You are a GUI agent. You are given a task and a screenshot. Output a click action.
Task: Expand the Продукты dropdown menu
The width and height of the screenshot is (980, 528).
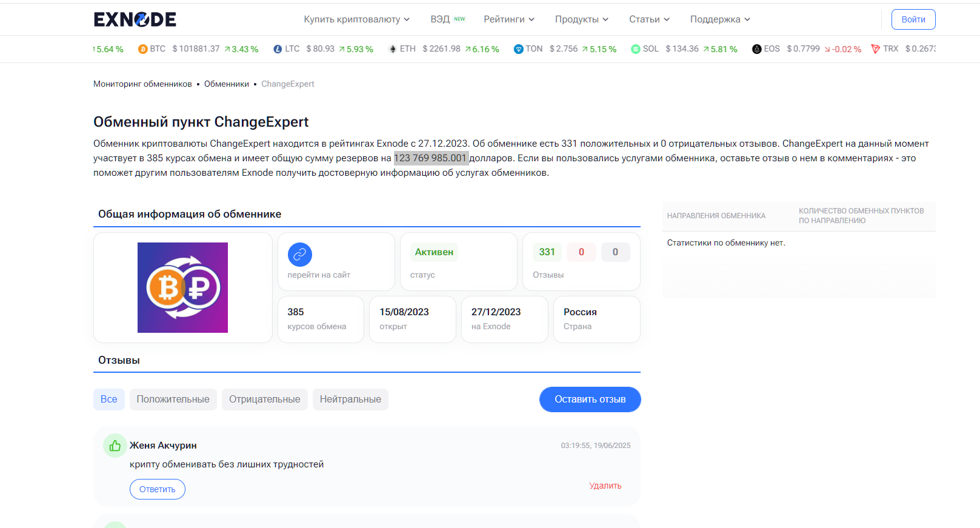point(581,19)
